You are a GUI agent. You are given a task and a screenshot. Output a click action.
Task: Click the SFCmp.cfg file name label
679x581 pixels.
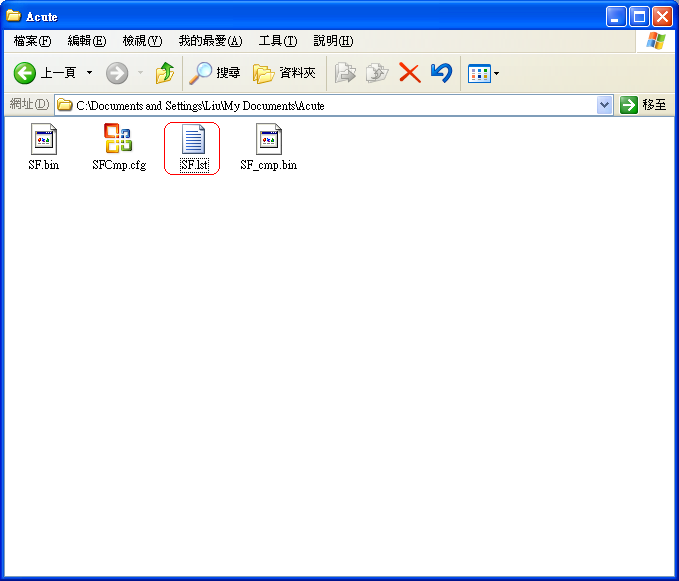(119, 165)
